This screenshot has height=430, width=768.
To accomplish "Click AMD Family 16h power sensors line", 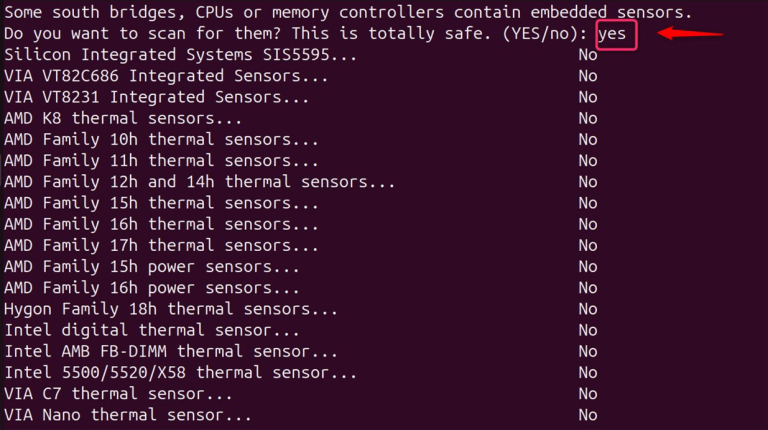I will click(152, 288).
